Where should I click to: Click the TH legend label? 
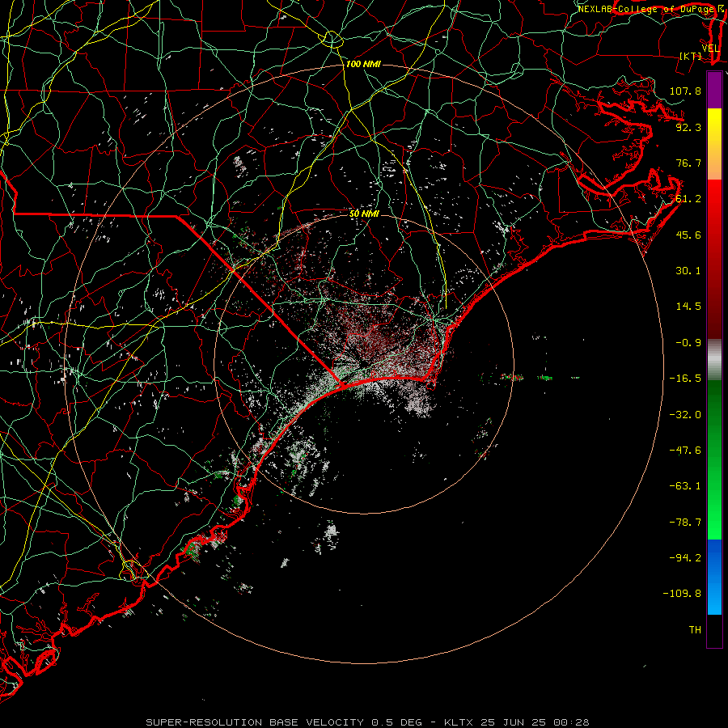click(695, 630)
